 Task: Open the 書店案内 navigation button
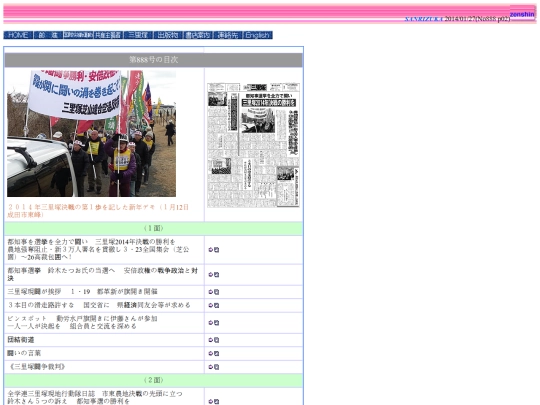click(x=198, y=35)
